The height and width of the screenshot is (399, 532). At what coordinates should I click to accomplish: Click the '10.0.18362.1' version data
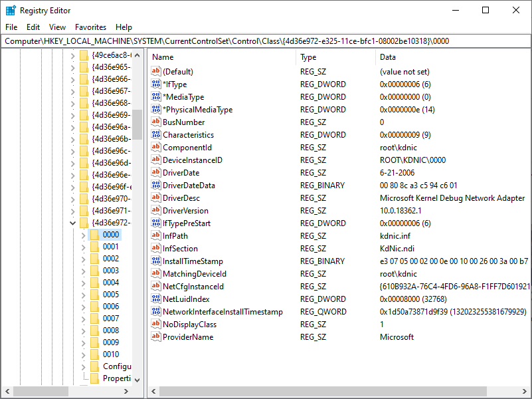pos(400,211)
